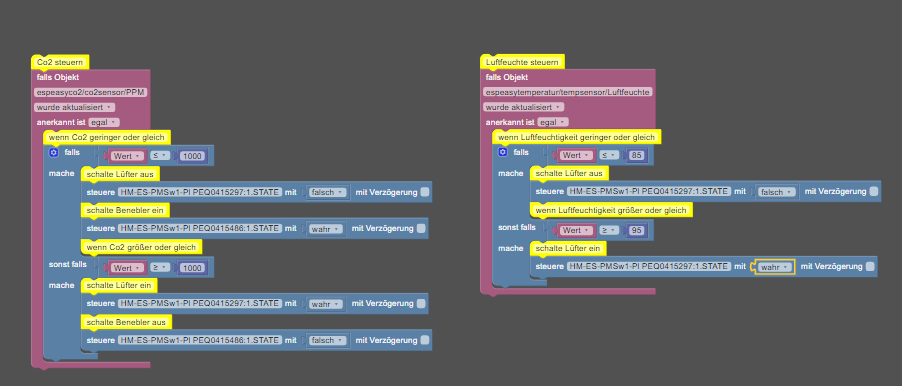Open 'egal' dropdown in Luftfeuchte trigger block

pyautogui.click(x=553, y=122)
